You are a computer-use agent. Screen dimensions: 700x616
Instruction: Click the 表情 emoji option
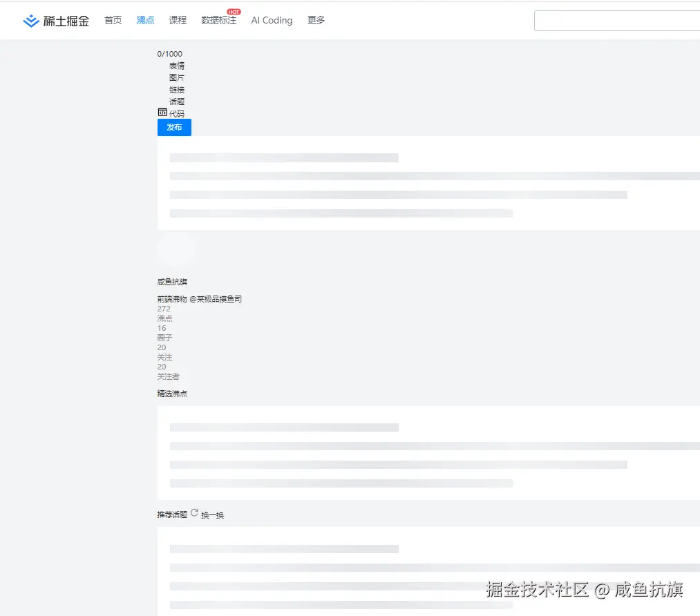(176, 66)
